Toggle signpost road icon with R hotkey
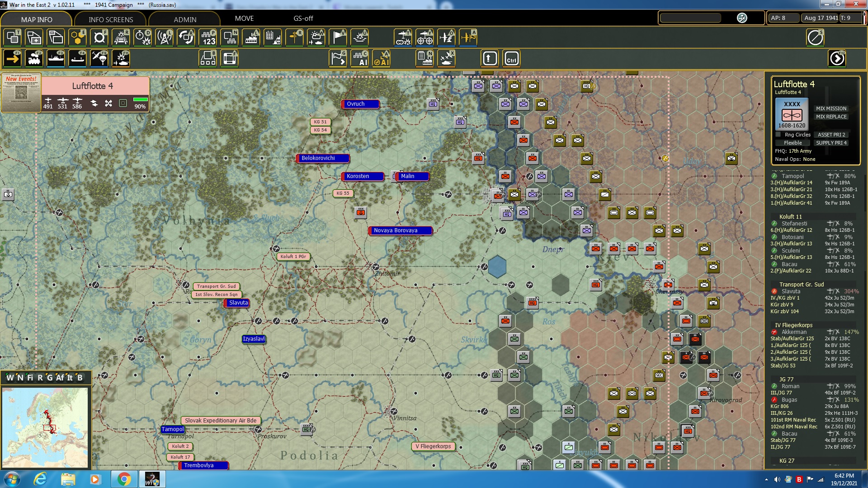Viewport: 868px width, 488px height. tap(295, 38)
